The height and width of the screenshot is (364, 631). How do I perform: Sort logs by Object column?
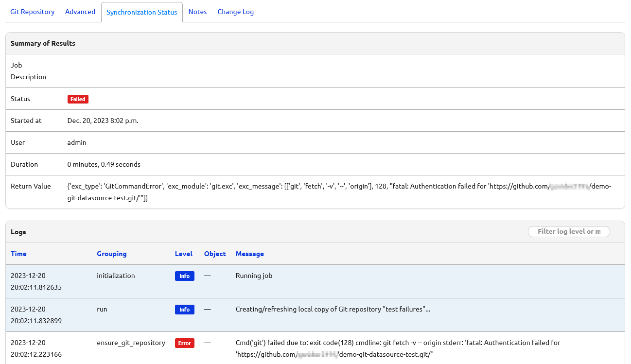[214, 253]
